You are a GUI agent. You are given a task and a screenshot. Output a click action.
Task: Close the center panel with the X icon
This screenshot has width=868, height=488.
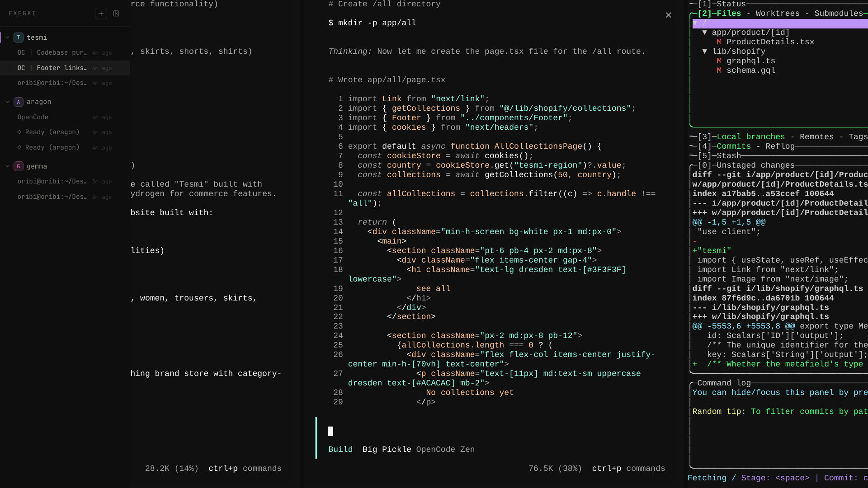pyautogui.click(x=668, y=15)
